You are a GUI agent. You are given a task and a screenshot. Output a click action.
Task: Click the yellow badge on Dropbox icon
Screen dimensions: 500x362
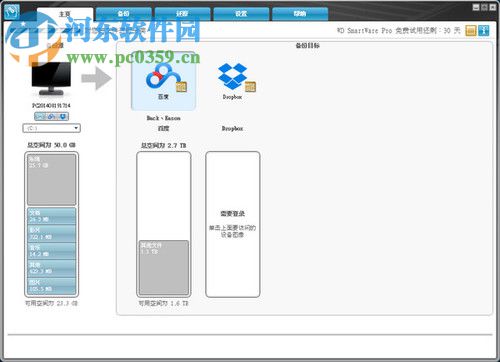tap(250, 87)
